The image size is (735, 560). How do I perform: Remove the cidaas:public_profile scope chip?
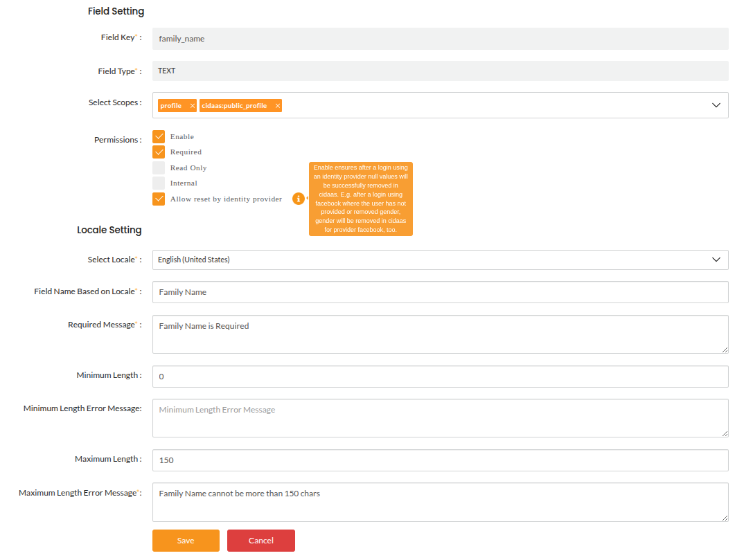(277, 105)
